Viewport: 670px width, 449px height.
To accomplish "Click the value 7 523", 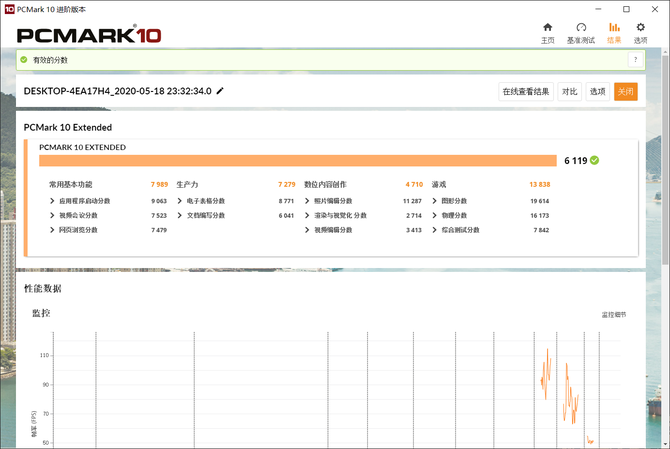I will 159,215.
